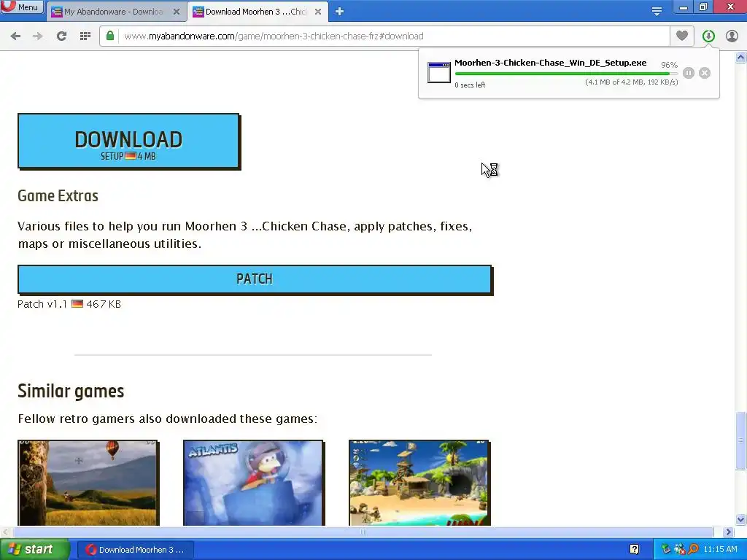747x560 pixels.
Task: Click the vertical scrollbar down arrow
Action: (x=741, y=519)
